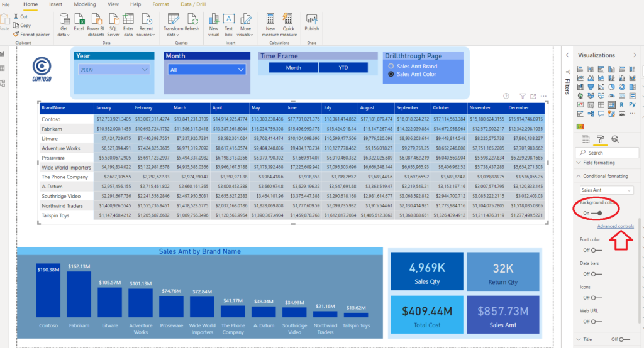Viewport: 644px width, 348px height.
Task: Select the card visualization icon
Action: click(622, 95)
